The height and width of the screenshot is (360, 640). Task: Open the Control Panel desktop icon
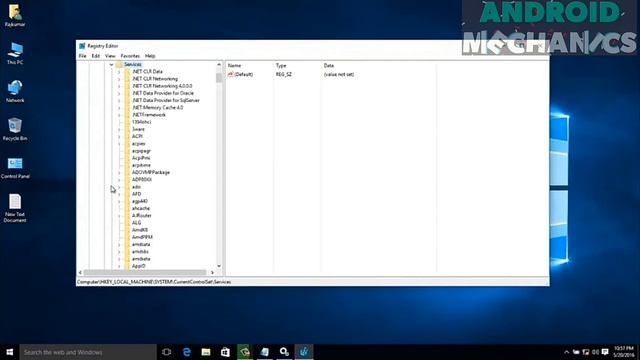pyautogui.click(x=15, y=167)
